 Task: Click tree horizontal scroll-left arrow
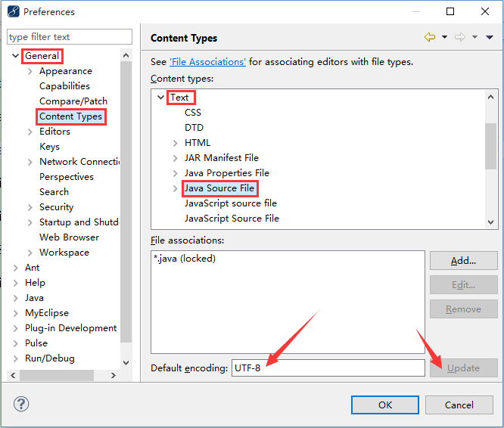(x=13, y=375)
